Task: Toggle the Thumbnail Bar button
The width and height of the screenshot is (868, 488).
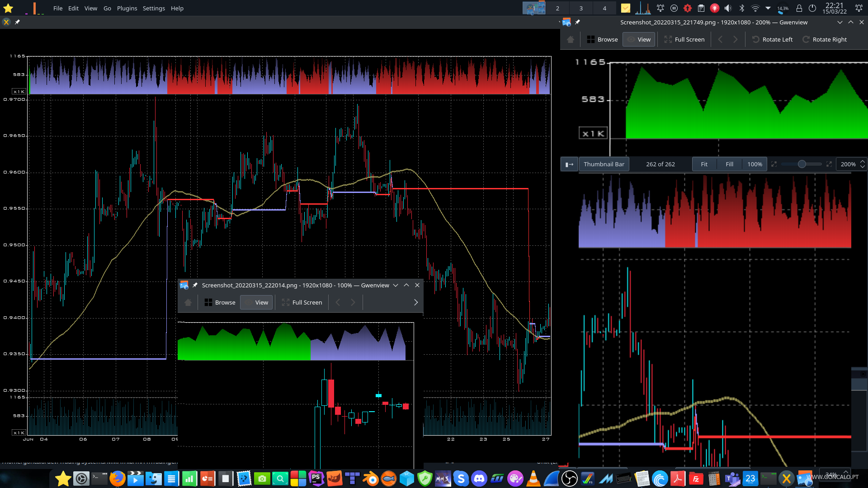Action: 604,164
